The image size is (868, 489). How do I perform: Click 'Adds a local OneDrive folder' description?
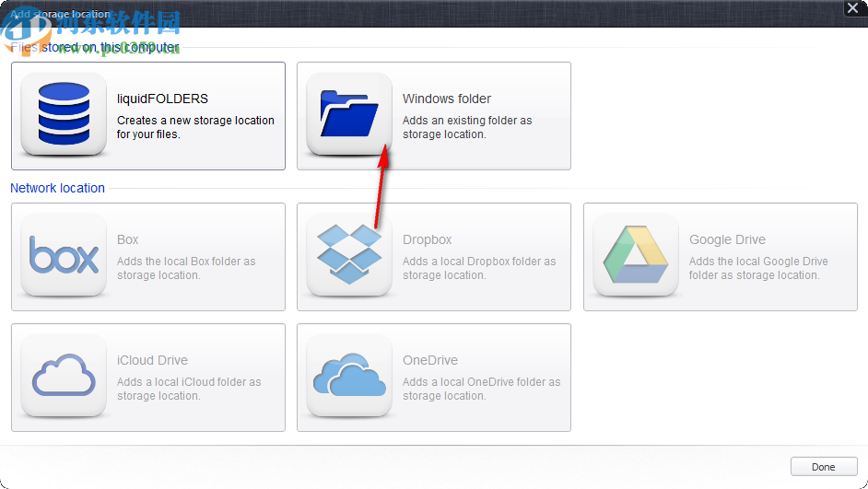click(x=482, y=389)
